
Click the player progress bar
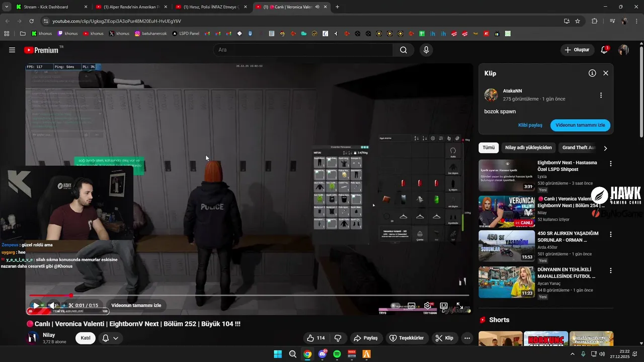point(249,295)
